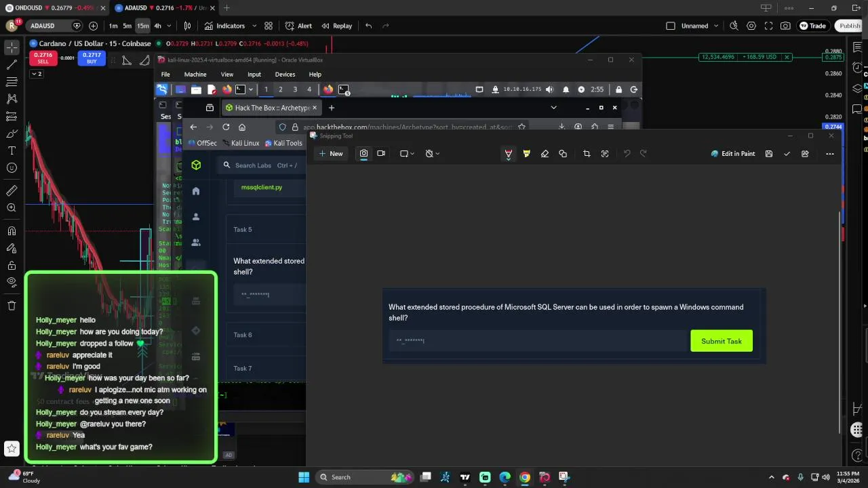Select the 5m timeframe

coord(127,26)
